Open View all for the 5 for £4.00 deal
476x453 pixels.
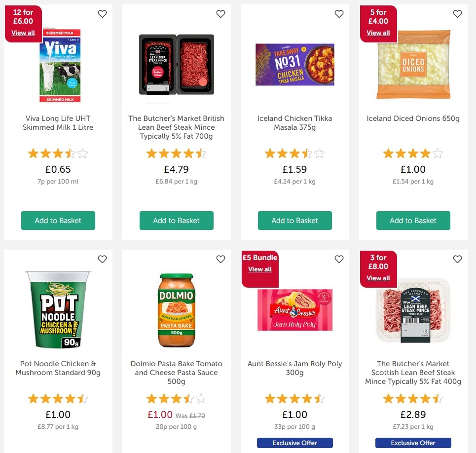378,33
